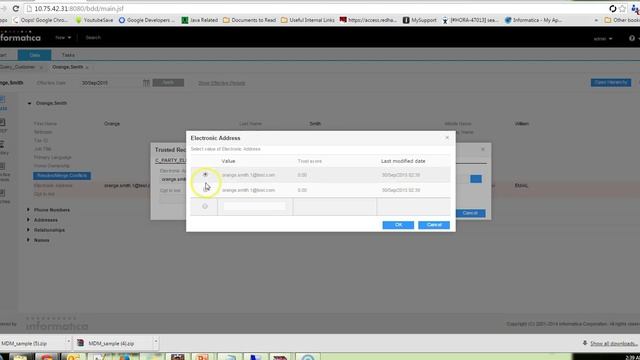Switch to the Tasks tab
The image size is (640, 360).
(x=68, y=55)
